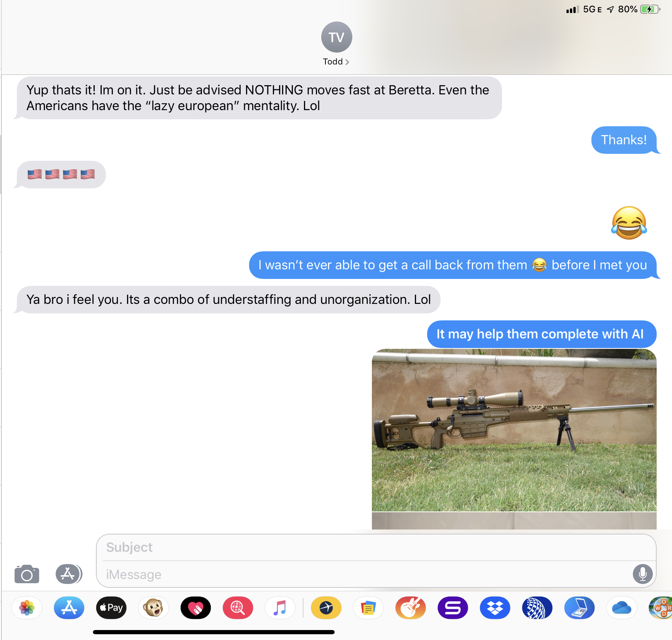Open the Photos app in iMessage drawer

tap(27, 608)
